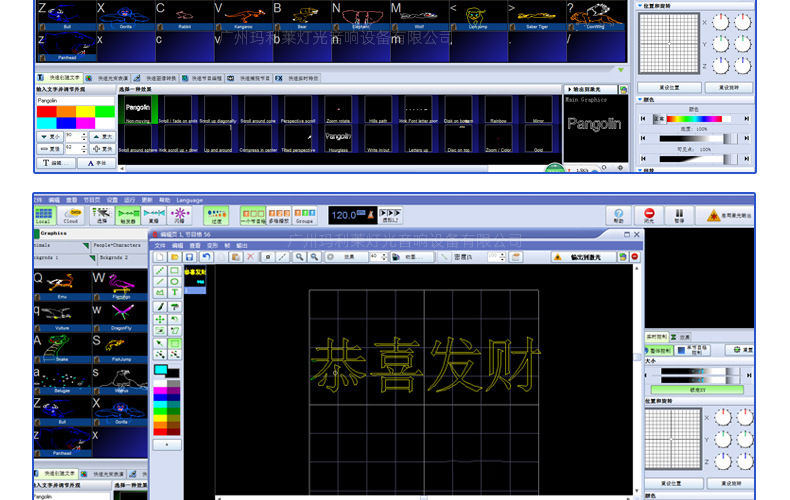Switch to the 快速图像转换 tab in top screenshot
This screenshot has height=500, width=790.
click(x=155, y=78)
